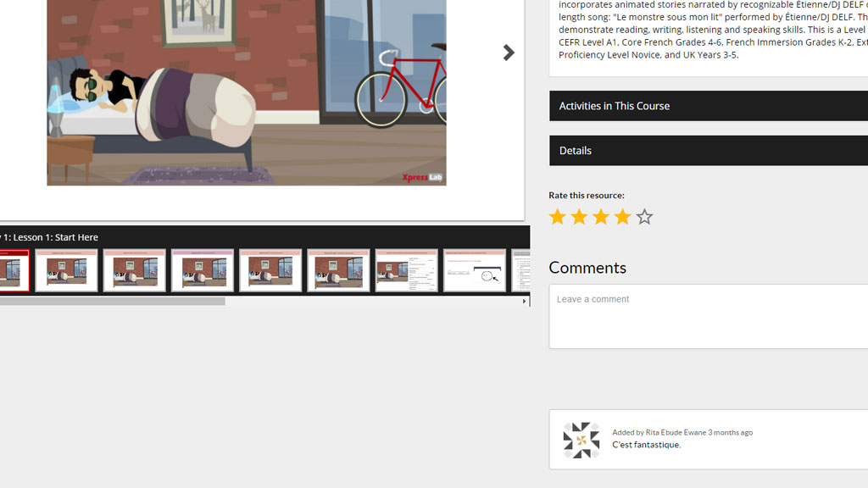Select the second slide thumbnail
Screen dimensions: 868x488
[x=66, y=270]
